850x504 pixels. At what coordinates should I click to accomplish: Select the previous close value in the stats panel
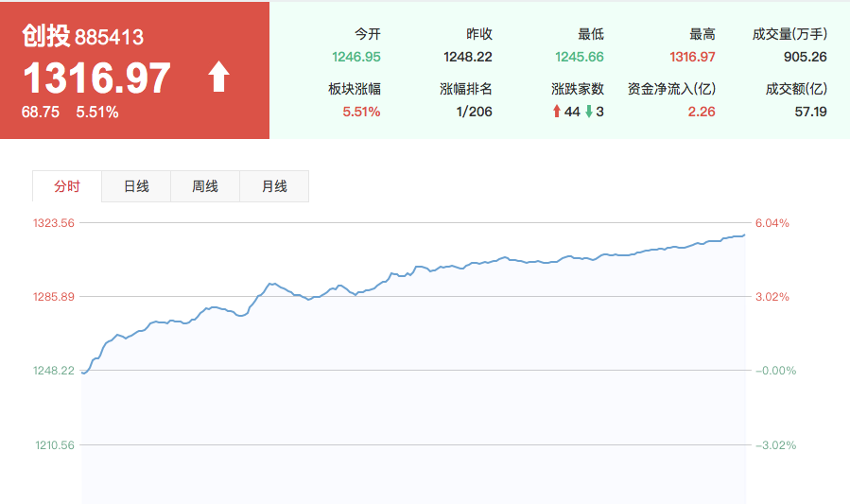click(468, 57)
